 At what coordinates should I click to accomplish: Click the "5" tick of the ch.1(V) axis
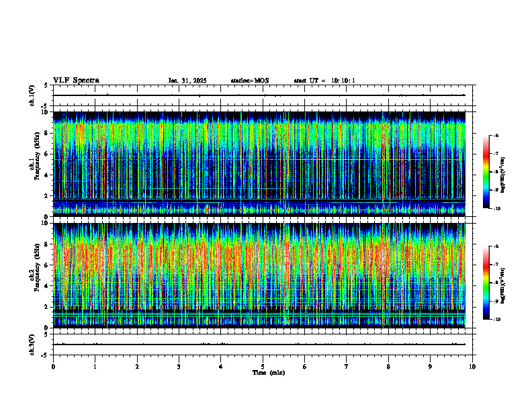point(47,85)
